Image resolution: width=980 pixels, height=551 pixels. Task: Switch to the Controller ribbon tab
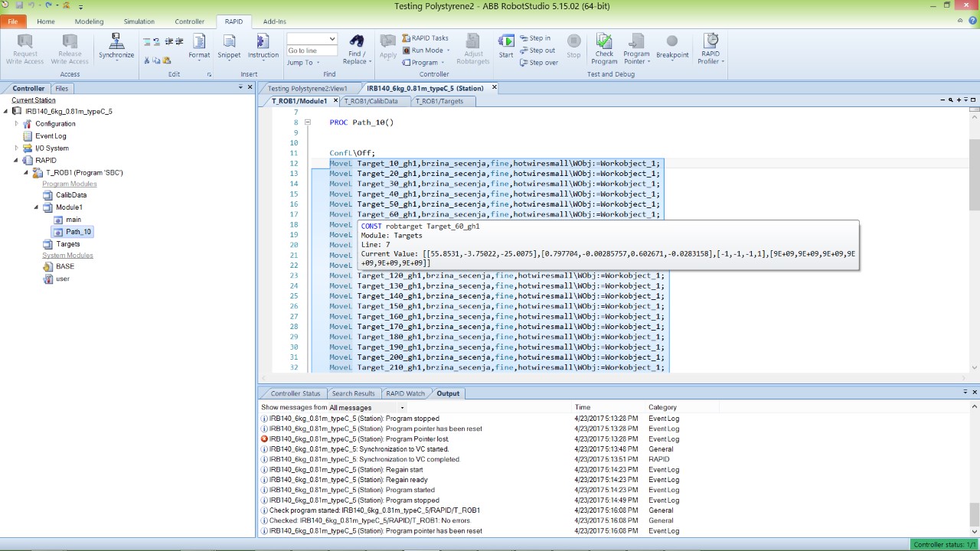click(189, 21)
